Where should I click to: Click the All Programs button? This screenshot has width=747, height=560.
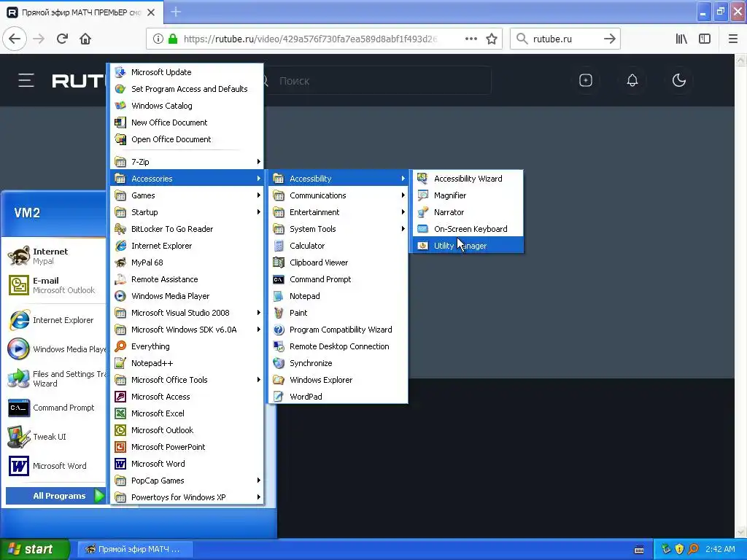coord(55,496)
